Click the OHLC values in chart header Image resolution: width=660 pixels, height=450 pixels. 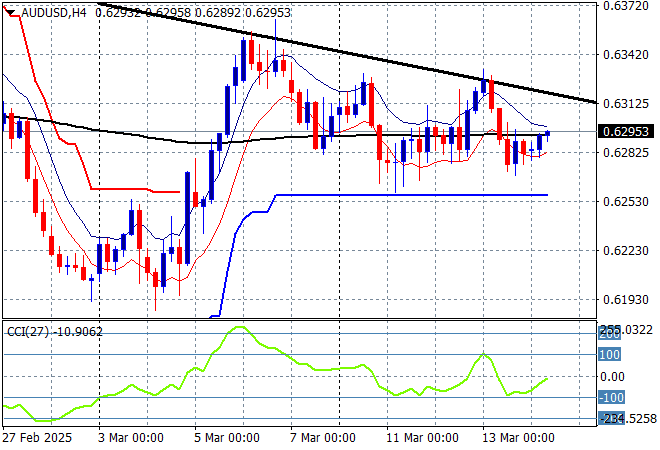point(193,13)
